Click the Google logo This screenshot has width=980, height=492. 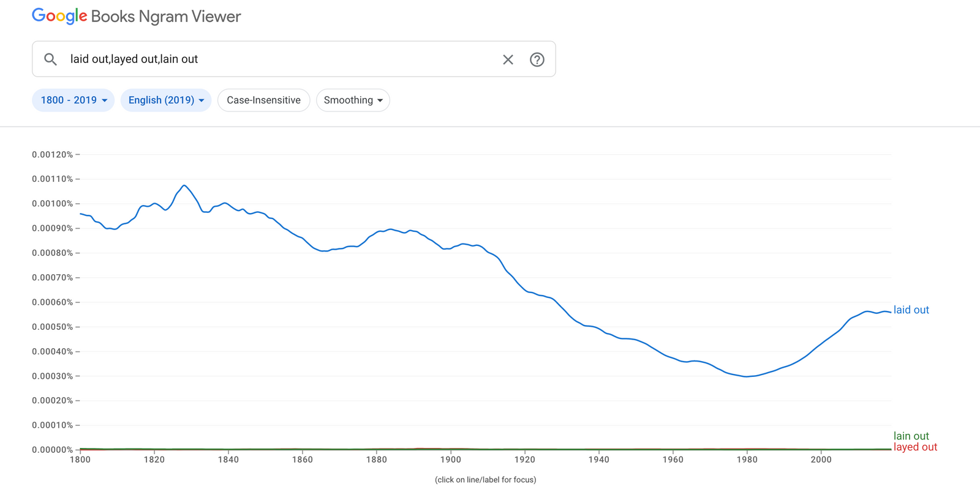59,17
